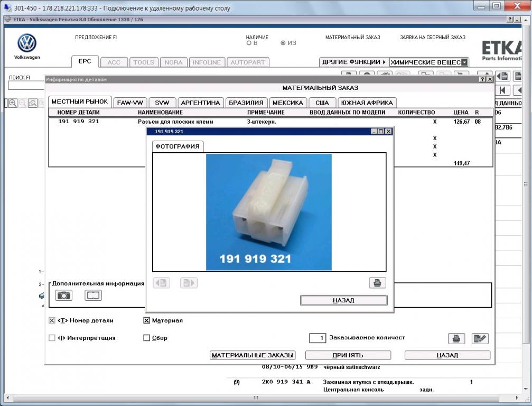
Task: Click the zoom-fit magnifier in ETKA toolbar
Action: click(x=33, y=103)
